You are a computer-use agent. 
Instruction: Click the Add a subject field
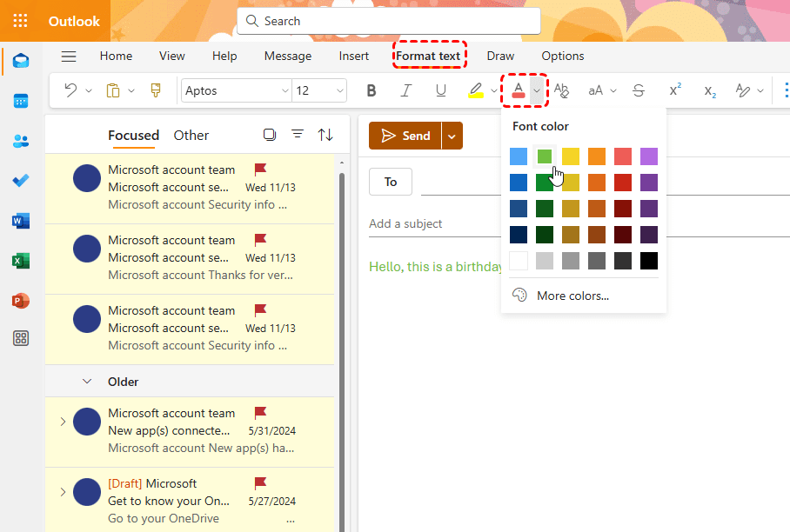[435, 223]
